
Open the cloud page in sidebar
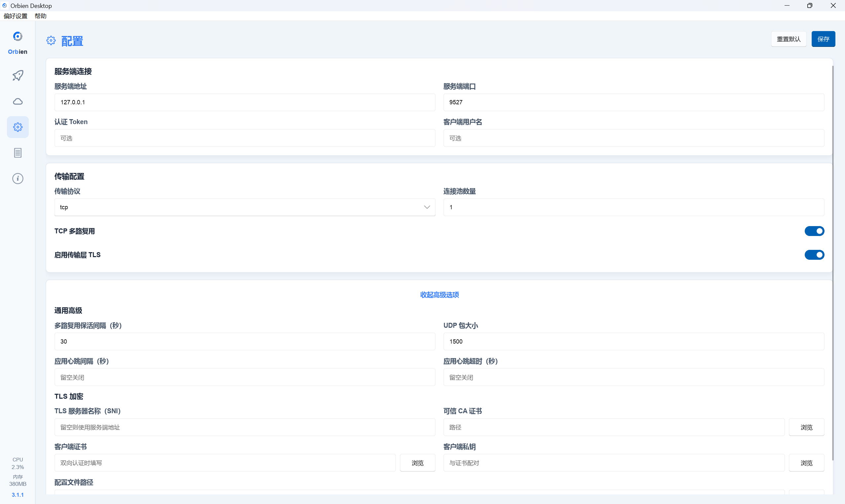click(18, 101)
